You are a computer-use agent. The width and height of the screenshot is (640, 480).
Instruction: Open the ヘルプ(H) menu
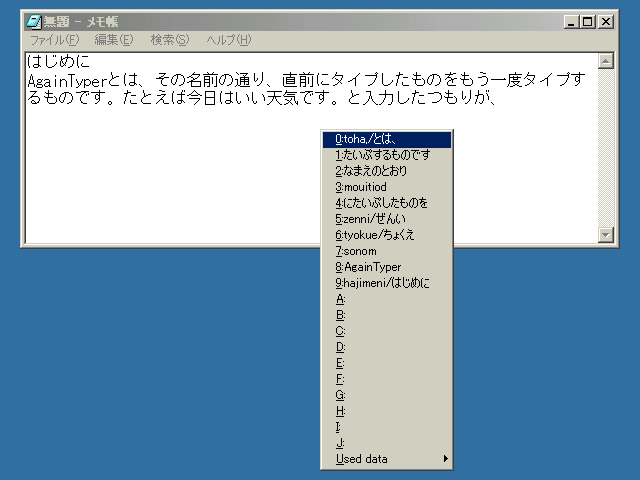tap(229, 40)
